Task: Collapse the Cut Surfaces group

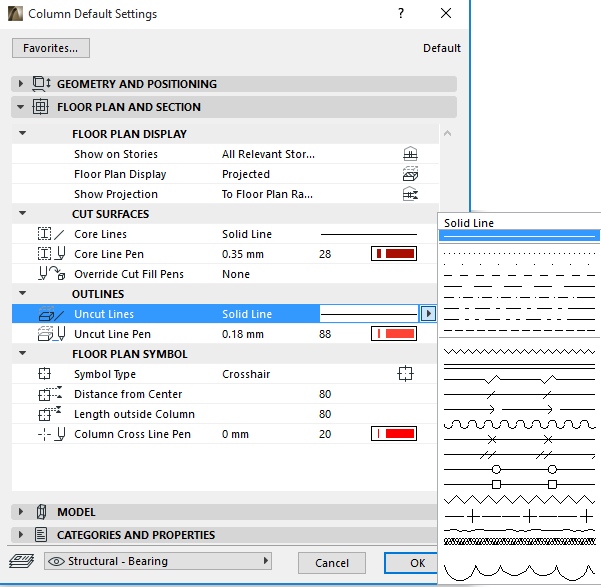Action: (23, 213)
